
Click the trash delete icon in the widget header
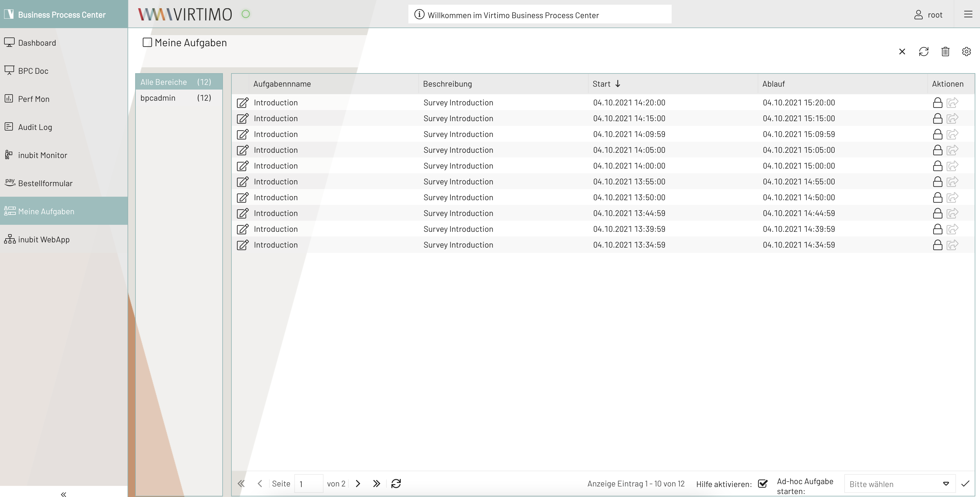coord(945,52)
